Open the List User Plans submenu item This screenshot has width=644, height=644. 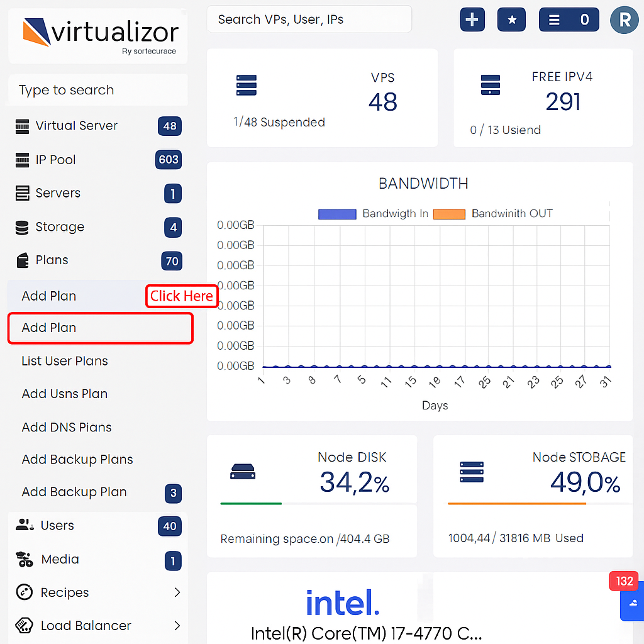coord(65,361)
